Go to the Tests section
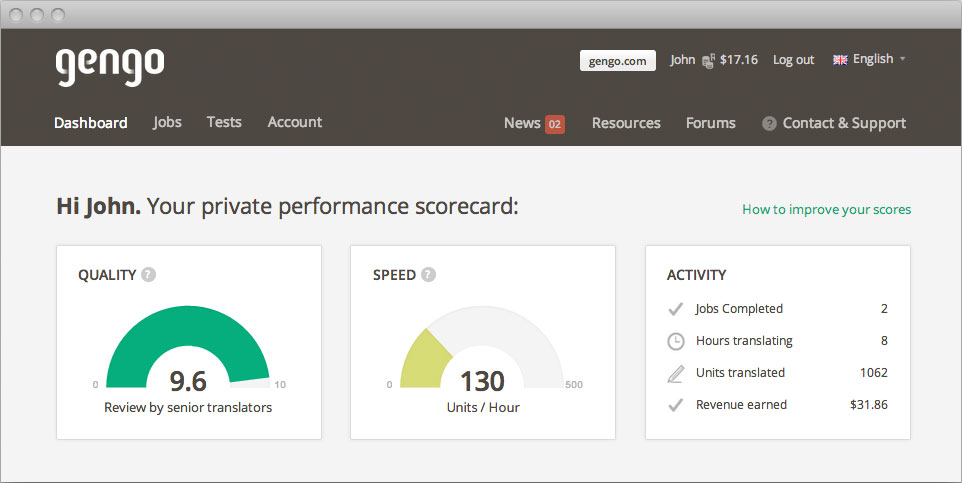The height and width of the screenshot is (483, 962). point(224,122)
